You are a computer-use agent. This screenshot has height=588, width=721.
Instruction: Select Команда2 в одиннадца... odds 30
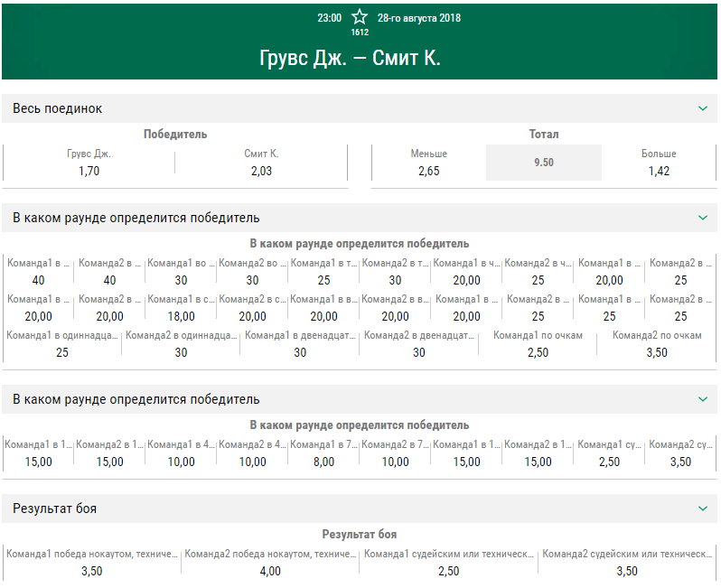pos(181,344)
